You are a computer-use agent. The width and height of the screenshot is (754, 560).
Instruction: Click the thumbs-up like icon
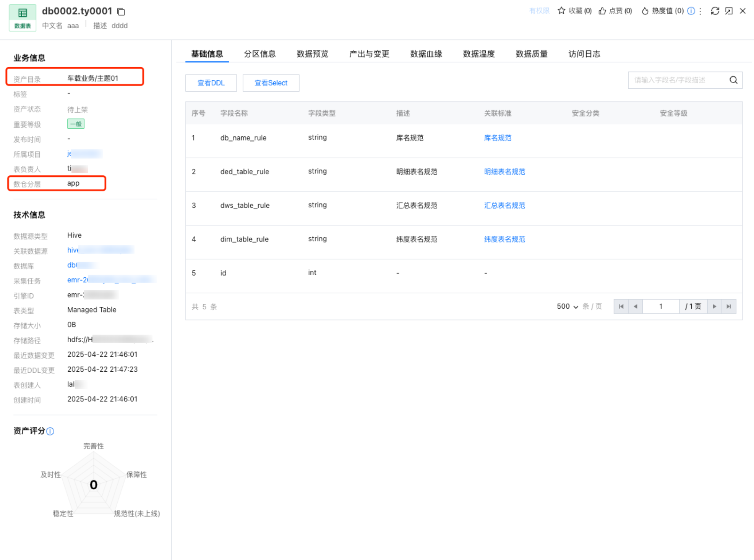coord(602,11)
